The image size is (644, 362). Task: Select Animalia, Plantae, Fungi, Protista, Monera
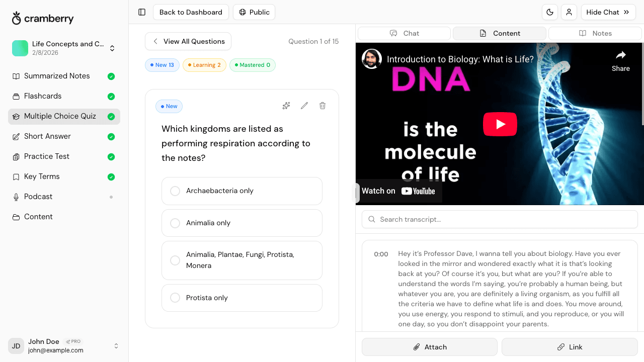tap(242, 260)
